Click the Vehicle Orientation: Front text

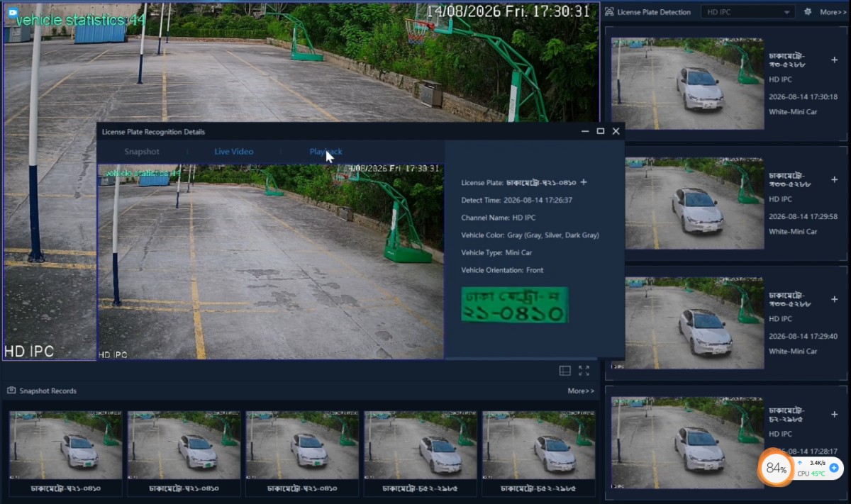coord(502,270)
